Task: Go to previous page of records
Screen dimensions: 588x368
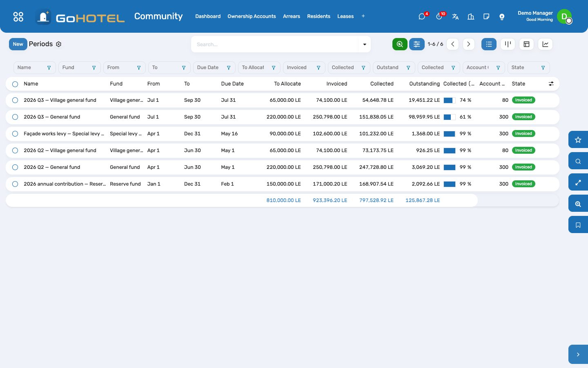Action: 452,44
